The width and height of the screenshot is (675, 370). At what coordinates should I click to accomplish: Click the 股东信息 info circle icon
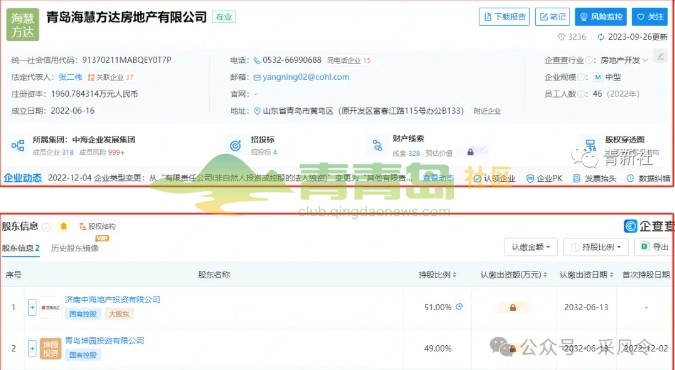46,227
